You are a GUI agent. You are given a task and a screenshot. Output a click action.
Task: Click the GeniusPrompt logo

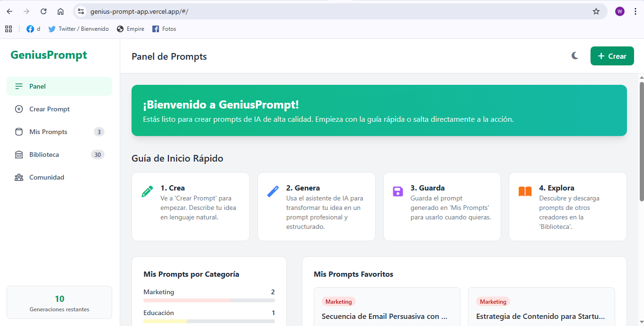pyautogui.click(x=49, y=55)
